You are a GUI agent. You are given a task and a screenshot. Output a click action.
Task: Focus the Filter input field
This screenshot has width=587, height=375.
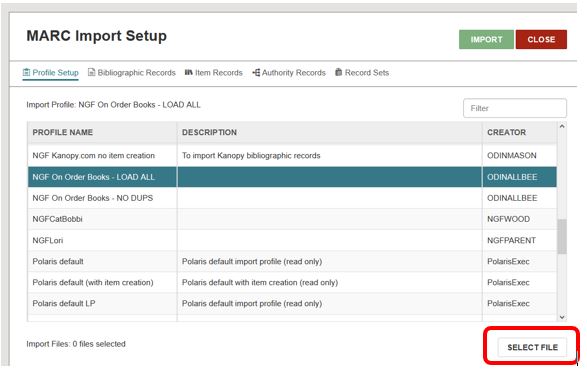pos(515,108)
